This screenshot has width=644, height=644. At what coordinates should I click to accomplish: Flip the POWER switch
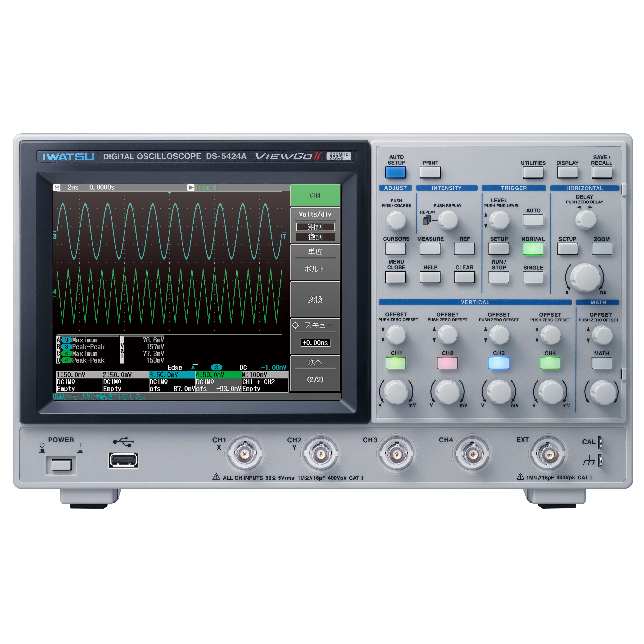pyautogui.click(x=61, y=465)
